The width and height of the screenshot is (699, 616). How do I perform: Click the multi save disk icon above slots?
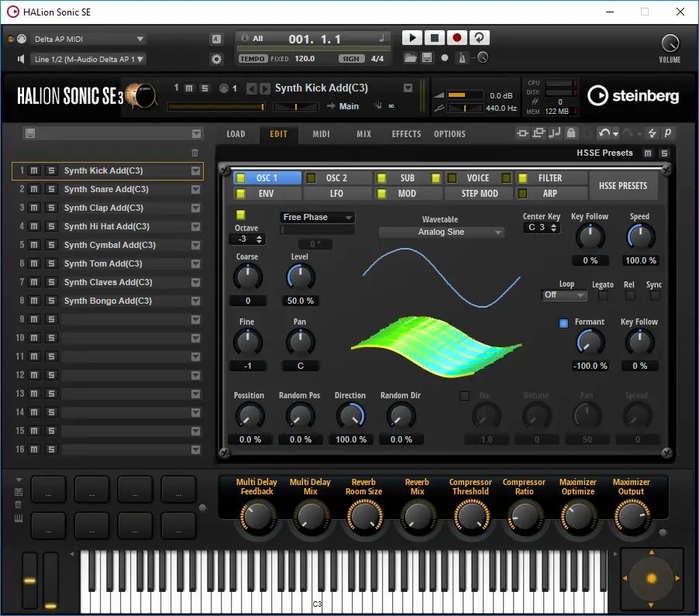click(x=30, y=133)
